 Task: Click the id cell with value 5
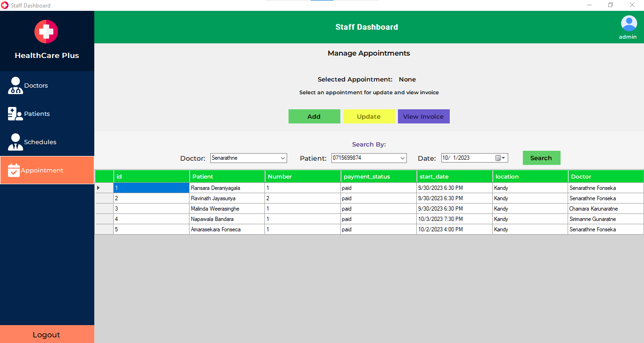pos(151,229)
